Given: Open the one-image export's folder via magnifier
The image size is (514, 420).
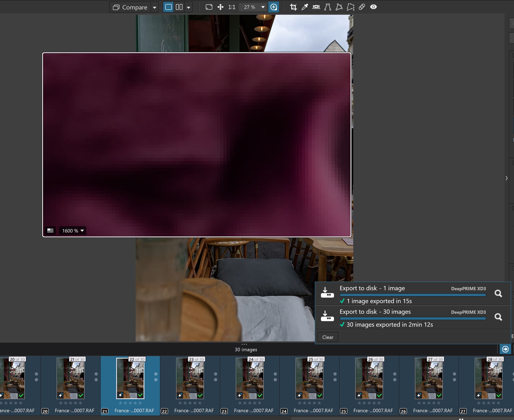Looking at the screenshot, I should pos(498,294).
